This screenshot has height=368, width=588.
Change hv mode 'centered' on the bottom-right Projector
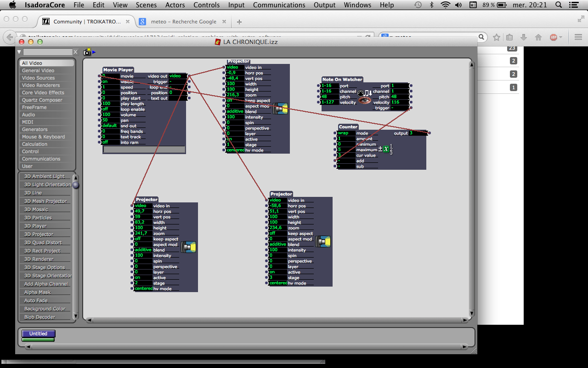(x=278, y=283)
